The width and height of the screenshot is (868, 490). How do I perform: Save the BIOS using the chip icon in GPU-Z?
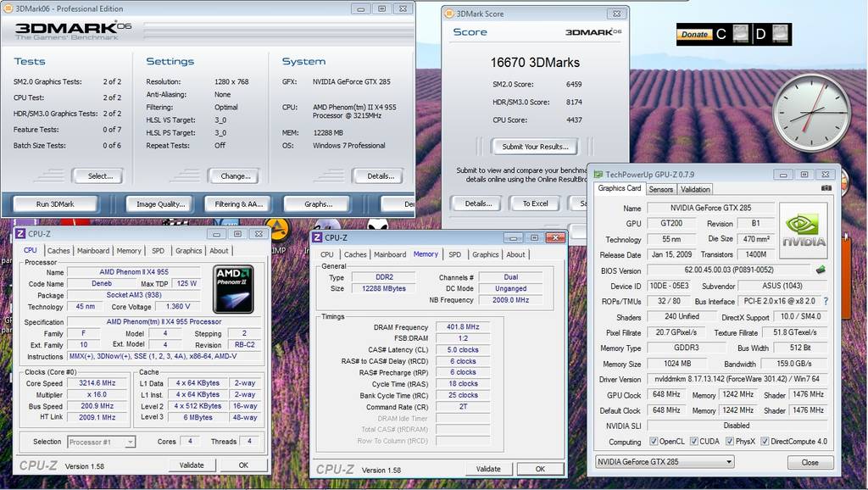tap(821, 270)
